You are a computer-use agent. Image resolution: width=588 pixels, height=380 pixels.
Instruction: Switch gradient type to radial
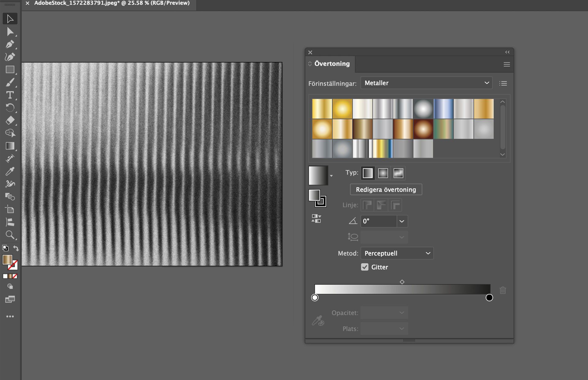click(x=383, y=173)
